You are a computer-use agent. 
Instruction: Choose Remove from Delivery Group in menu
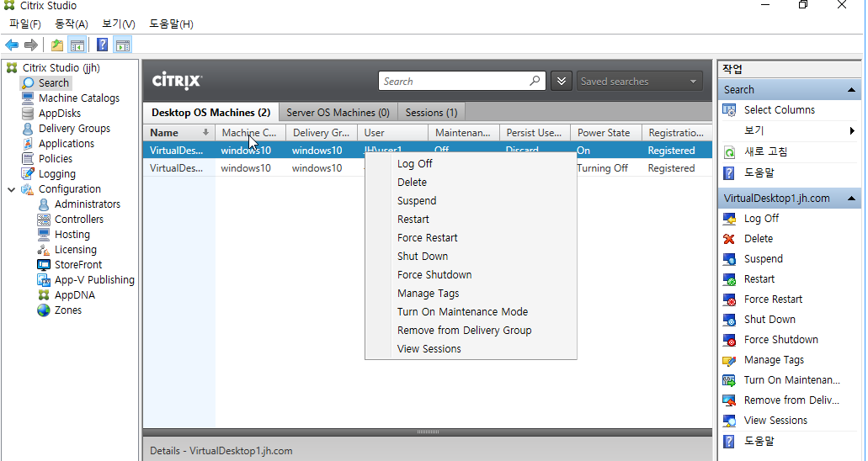point(471,331)
